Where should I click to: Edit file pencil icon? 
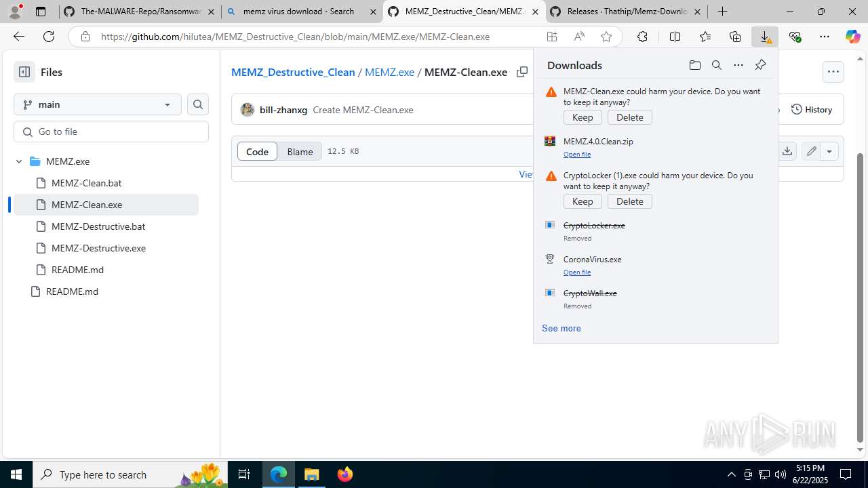click(x=811, y=151)
